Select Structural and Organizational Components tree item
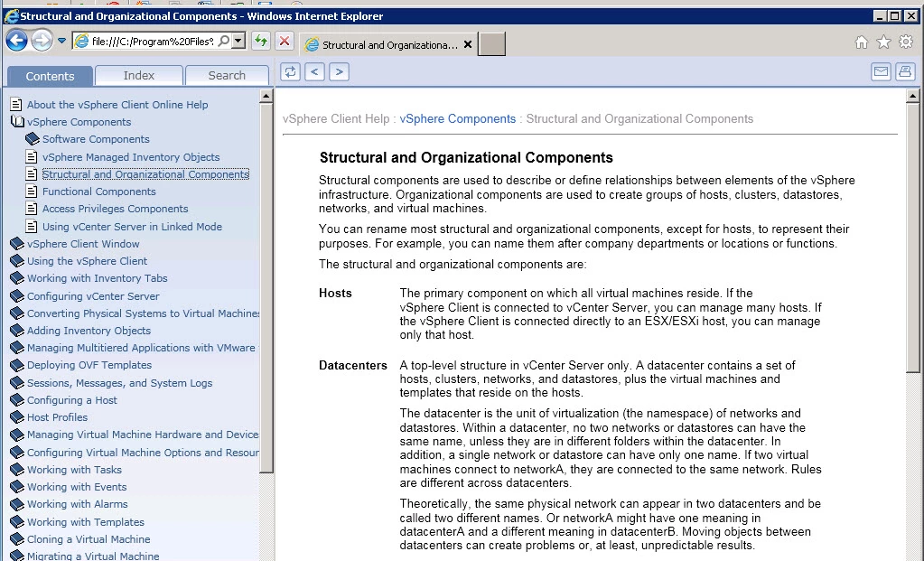Screen dimensions: 924x561 pyautogui.click(x=145, y=174)
